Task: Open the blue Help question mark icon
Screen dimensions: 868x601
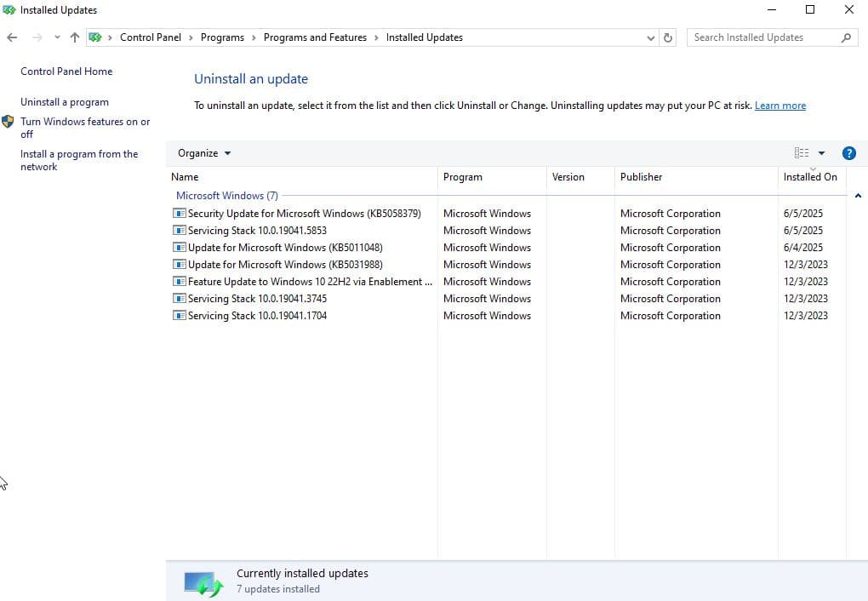Action: point(848,153)
